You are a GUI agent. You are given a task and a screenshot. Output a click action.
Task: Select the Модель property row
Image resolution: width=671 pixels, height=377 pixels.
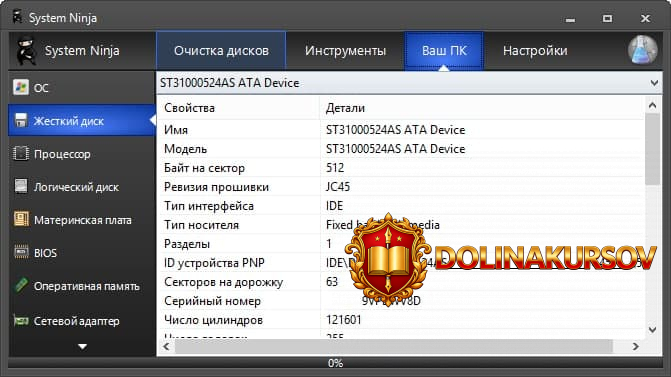(x=401, y=148)
